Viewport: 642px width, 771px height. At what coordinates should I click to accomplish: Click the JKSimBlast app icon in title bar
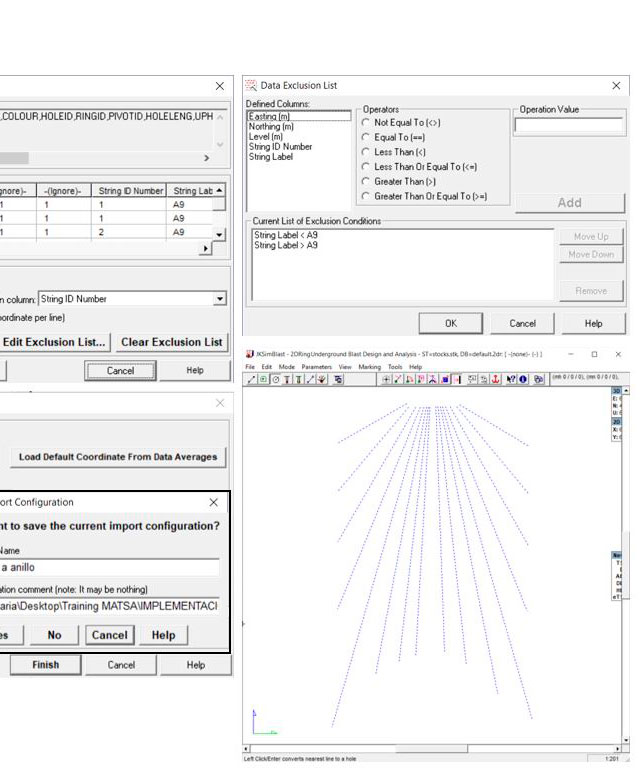click(x=250, y=354)
